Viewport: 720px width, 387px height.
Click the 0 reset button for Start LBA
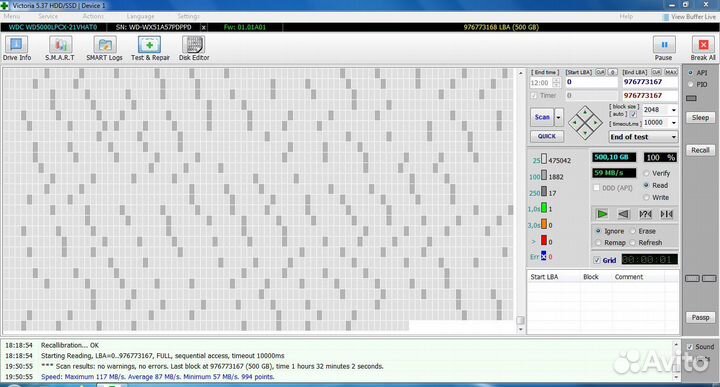pyautogui.click(x=613, y=72)
